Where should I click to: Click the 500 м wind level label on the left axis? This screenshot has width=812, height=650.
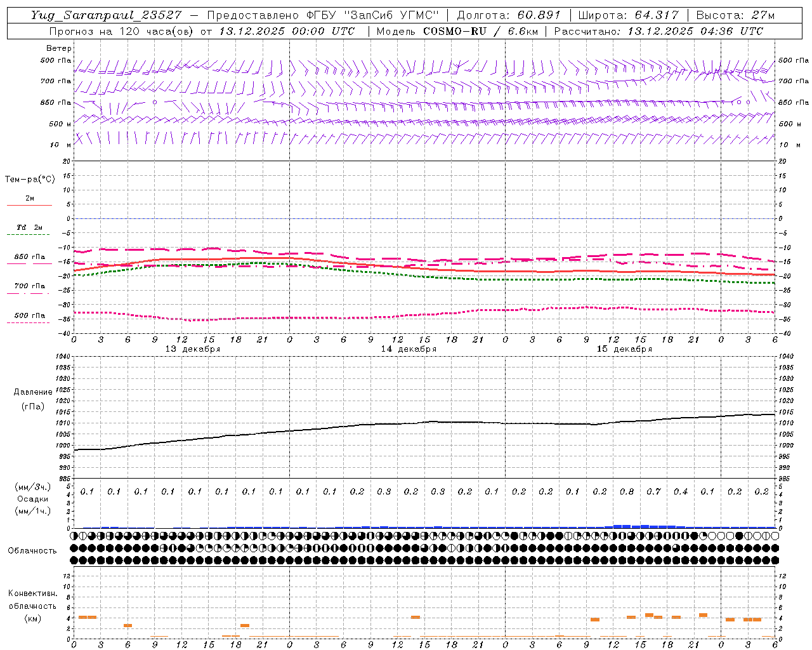[x=60, y=124]
